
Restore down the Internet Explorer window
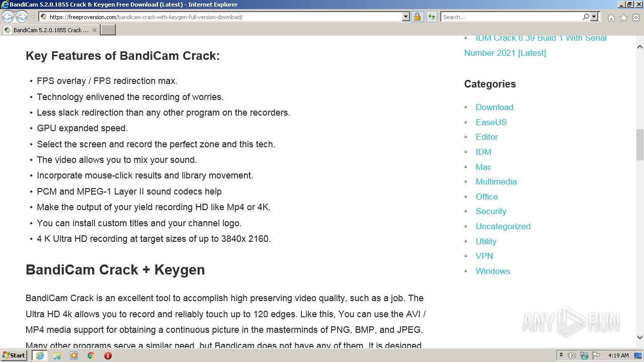tap(629, 5)
